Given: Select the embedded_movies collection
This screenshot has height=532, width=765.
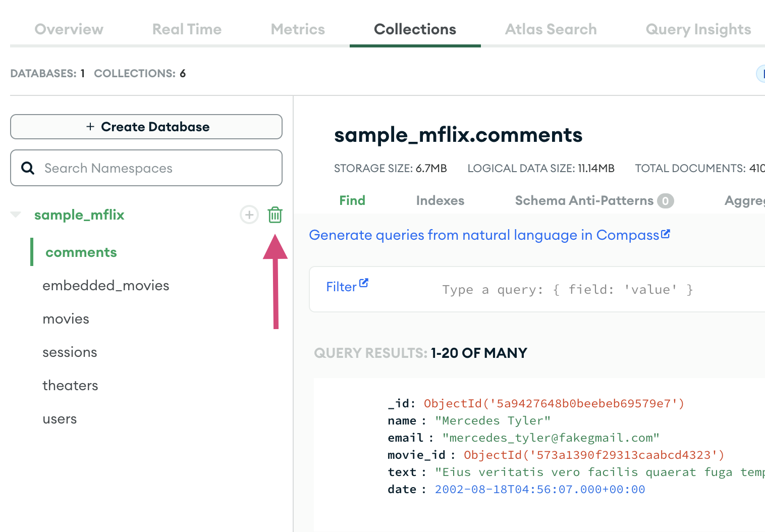Looking at the screenshot, I should click(106, 286).
